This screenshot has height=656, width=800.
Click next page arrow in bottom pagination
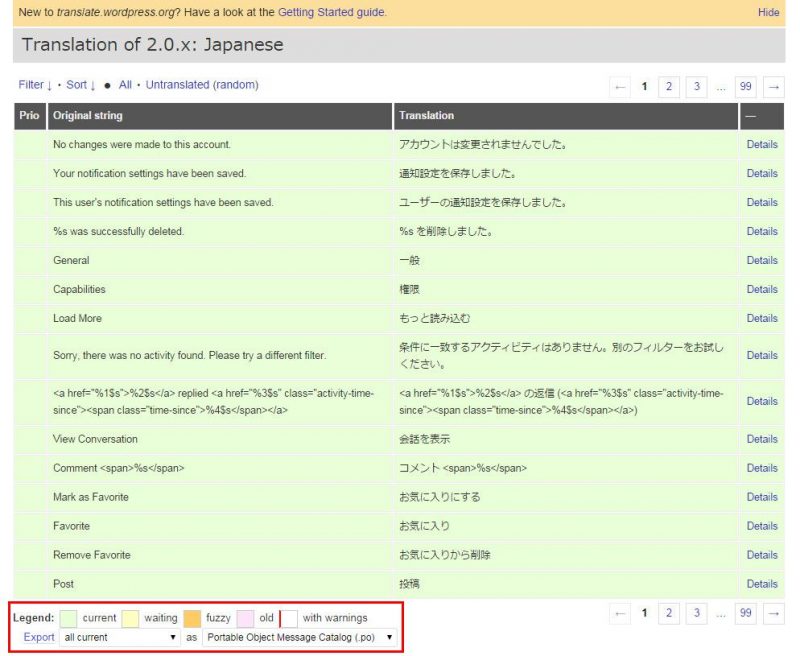point(773,613)
